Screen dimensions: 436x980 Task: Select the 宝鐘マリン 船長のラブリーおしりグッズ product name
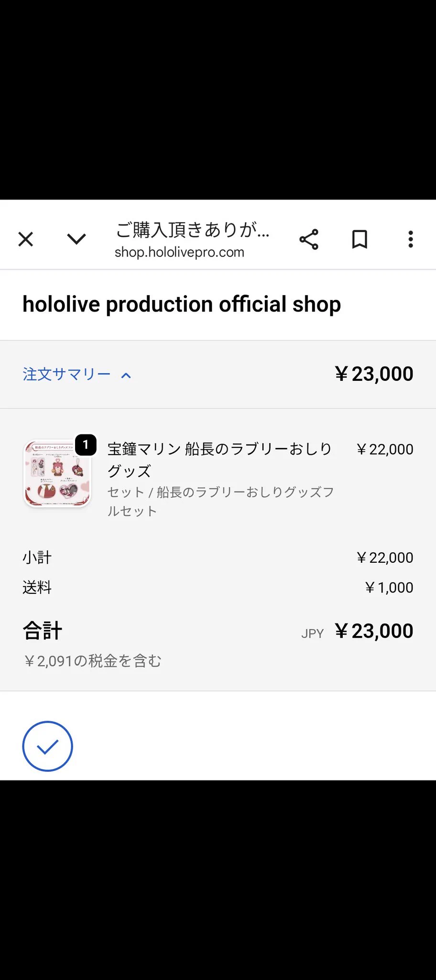pyautogui.click(x=219, y=460)
